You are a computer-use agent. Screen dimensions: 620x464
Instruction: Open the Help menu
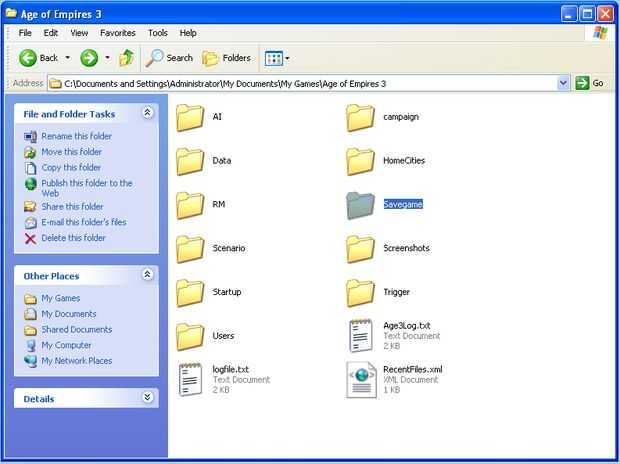[x=188, y=33]
